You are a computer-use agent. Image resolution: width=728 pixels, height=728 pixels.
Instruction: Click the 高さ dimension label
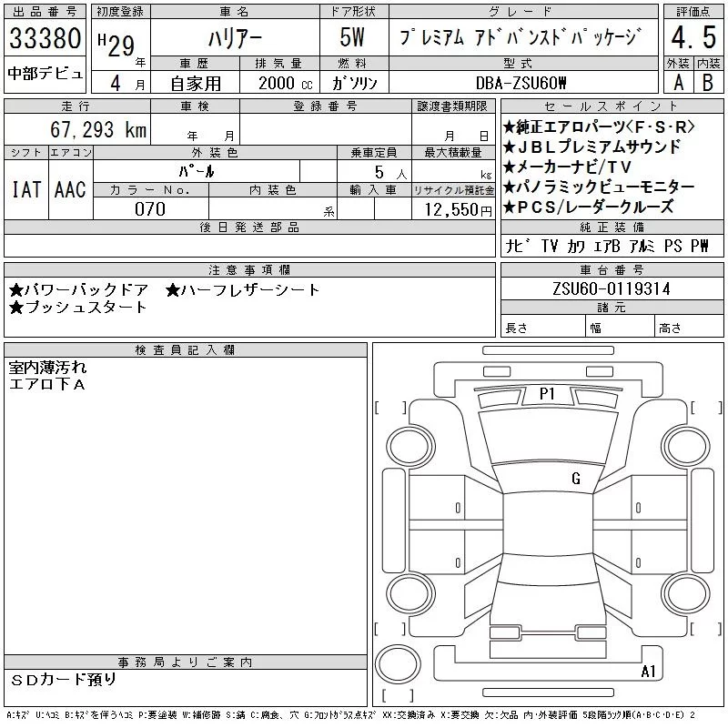coord(670,329)
